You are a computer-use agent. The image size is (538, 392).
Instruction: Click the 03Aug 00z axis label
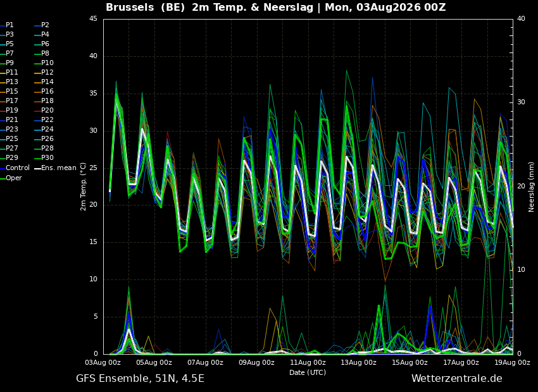(103, 362)
